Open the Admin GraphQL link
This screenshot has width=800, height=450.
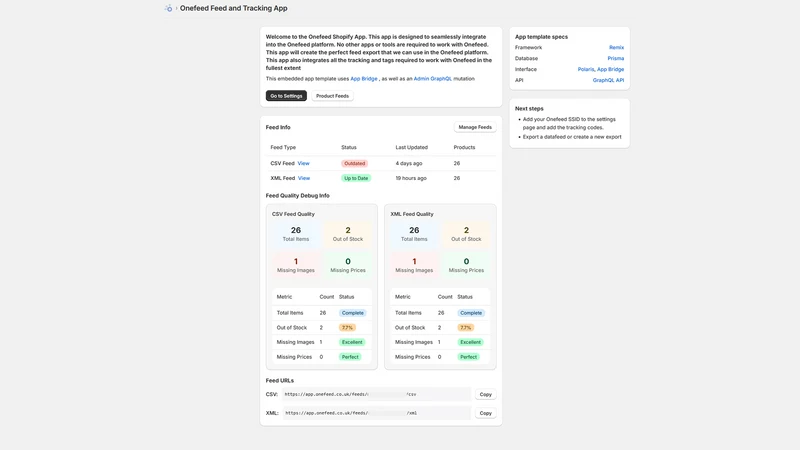pos(433,79)
